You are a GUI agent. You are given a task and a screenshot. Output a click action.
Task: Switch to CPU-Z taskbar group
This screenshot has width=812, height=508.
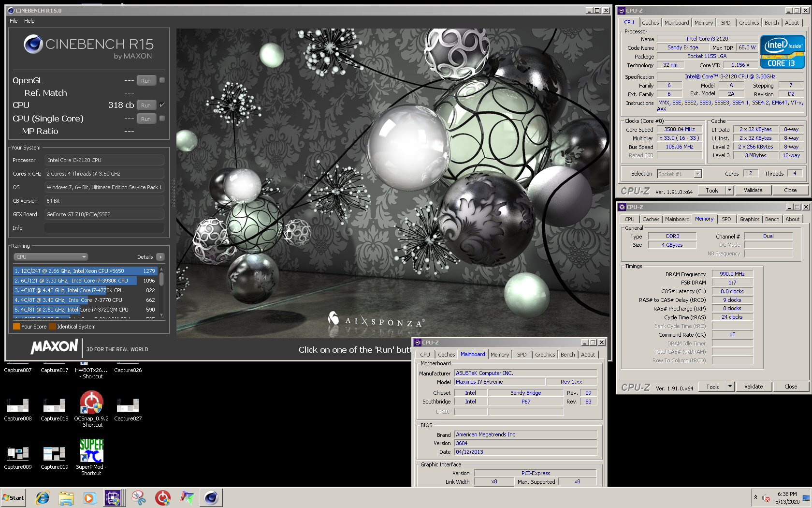[115, 497]
